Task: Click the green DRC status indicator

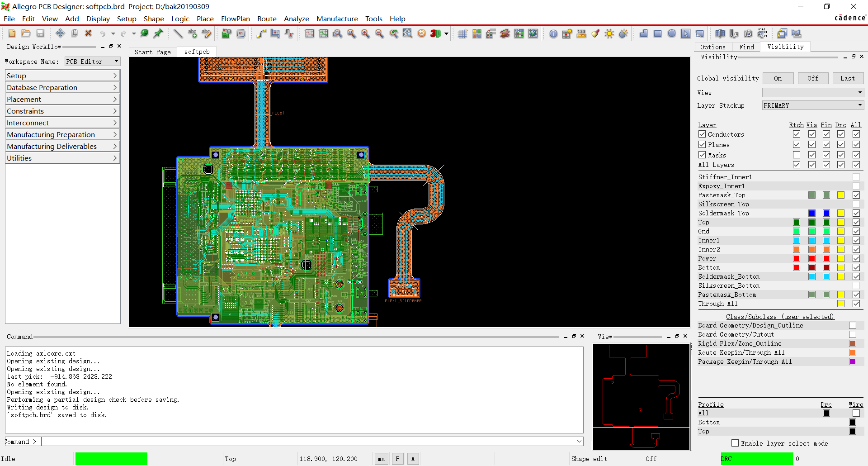Action: 757,459
